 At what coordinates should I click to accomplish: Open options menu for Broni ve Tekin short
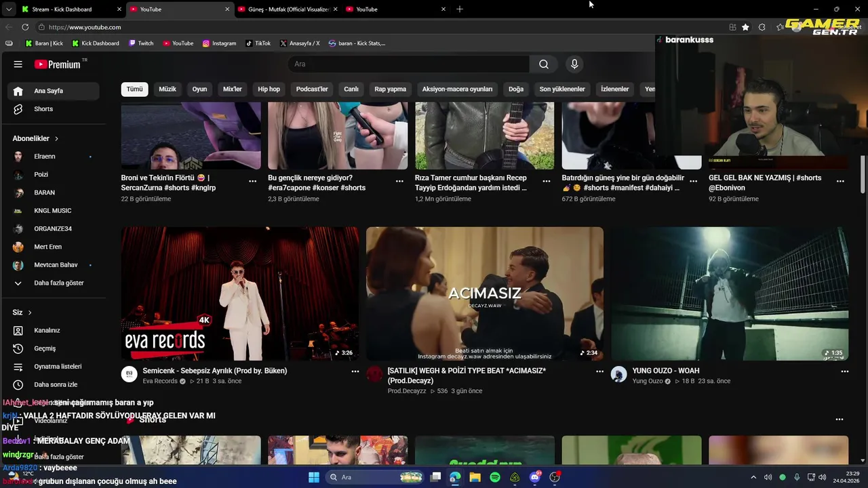(252, 181)
